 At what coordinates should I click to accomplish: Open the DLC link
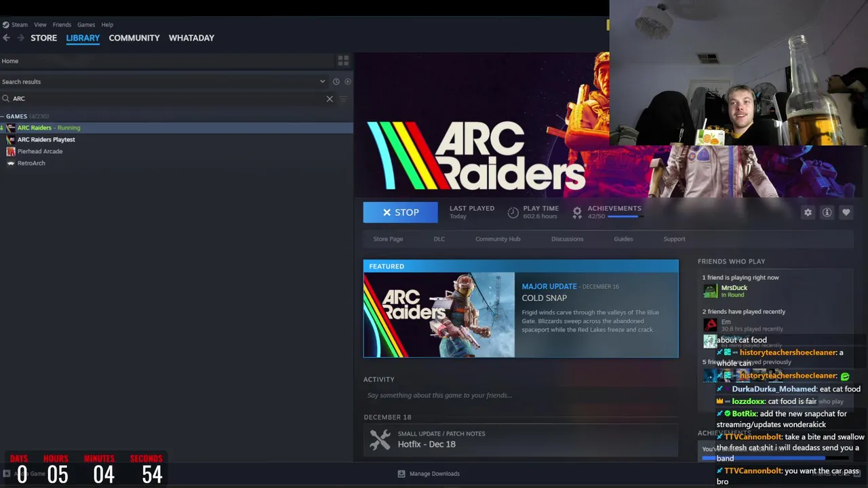coord(439,239)
